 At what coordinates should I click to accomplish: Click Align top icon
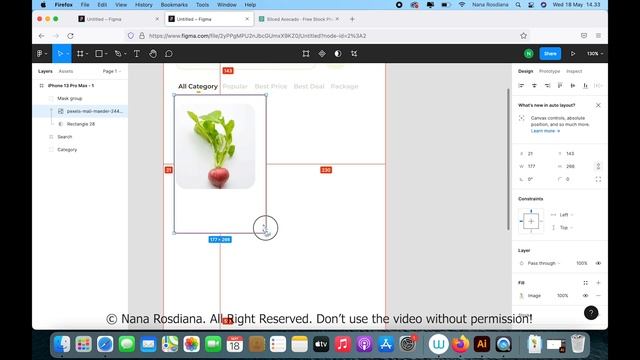point(560,85)
